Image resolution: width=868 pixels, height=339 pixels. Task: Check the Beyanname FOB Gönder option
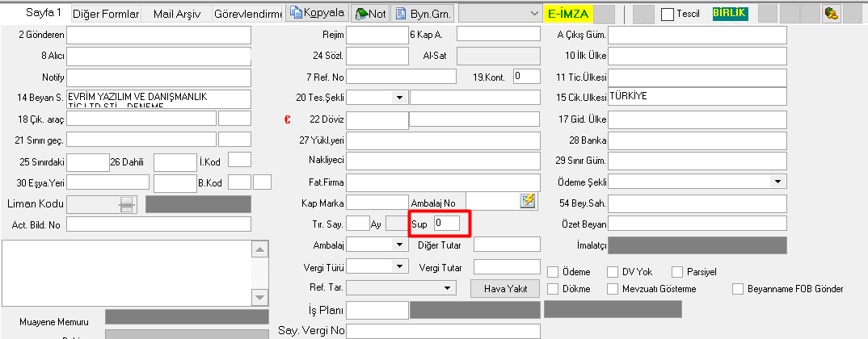(x=737, y=289)
